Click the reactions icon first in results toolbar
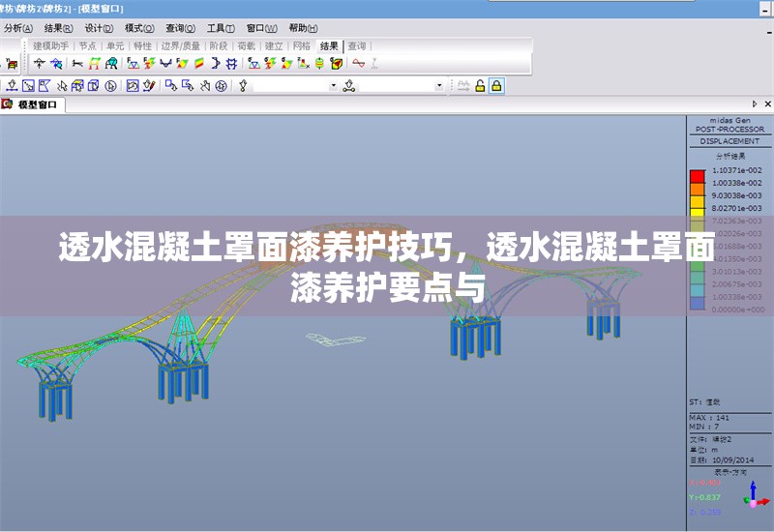Screen dimensions: 774x532 (x=40, y=64)
